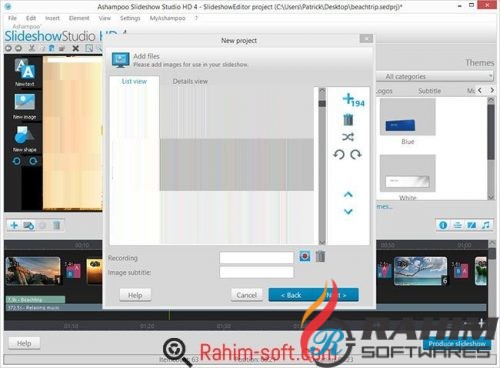
Task: Click the black X delete icon in toolbar
Action: (x=76, y=48)
